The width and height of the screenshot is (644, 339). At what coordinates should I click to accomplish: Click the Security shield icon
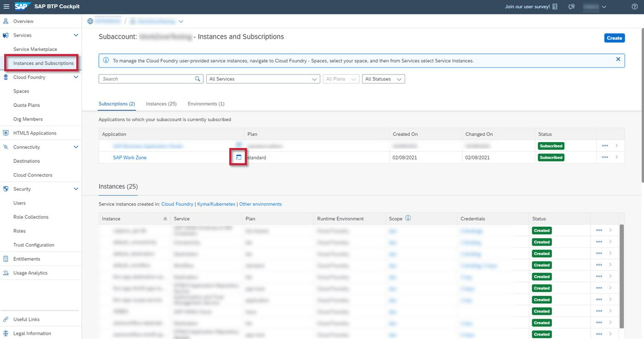coord(6,189)
